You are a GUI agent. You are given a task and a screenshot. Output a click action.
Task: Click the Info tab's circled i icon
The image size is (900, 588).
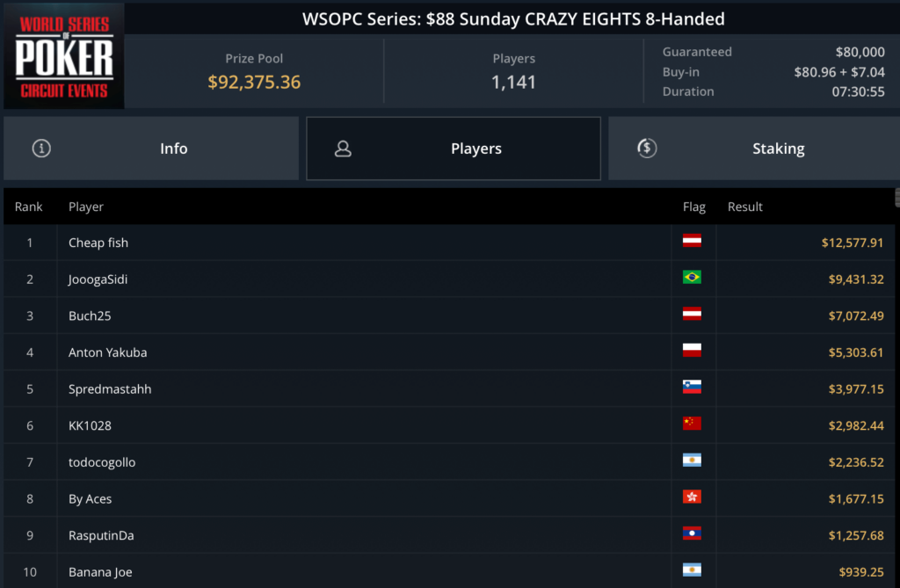click(40, 149)
